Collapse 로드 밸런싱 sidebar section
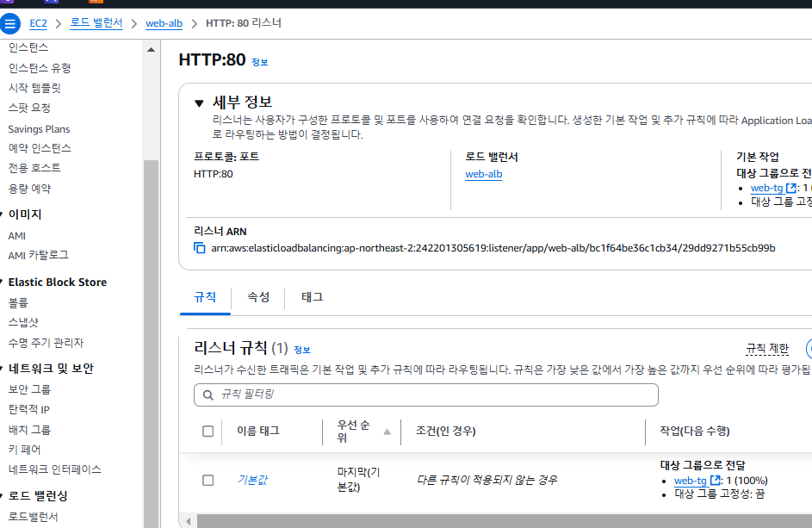812x528 pixels. click(x=2, y=496)
